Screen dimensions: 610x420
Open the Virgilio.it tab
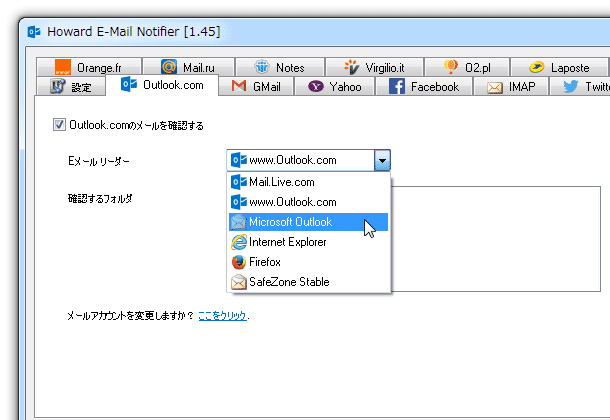point(375,67)
